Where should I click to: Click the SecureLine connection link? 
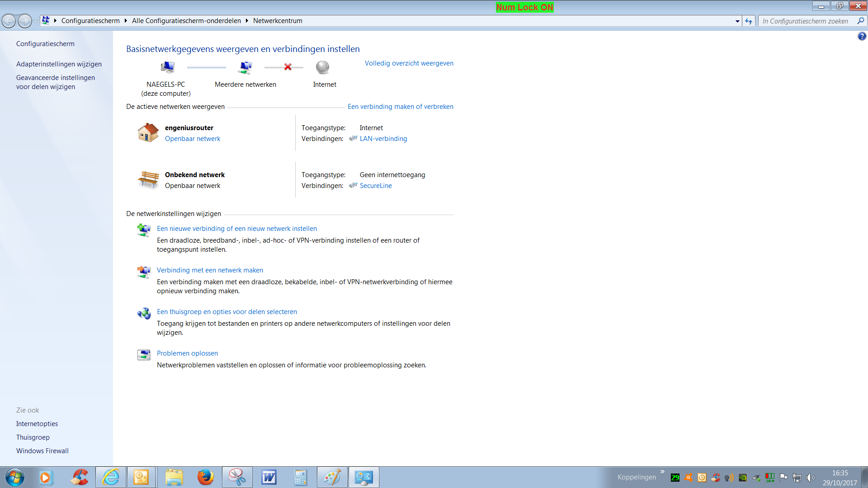pos(376,185)
